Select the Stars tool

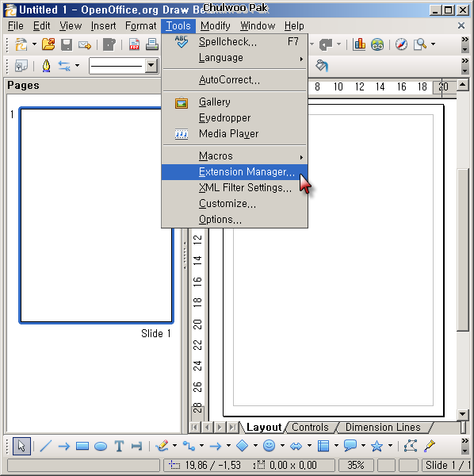click(377, 446)
